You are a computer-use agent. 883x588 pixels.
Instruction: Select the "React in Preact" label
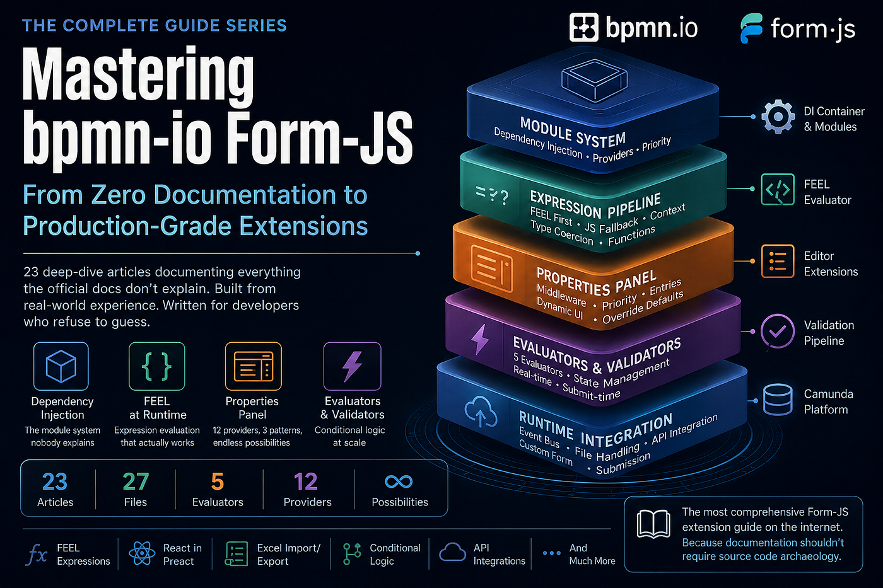pos(182,555)
